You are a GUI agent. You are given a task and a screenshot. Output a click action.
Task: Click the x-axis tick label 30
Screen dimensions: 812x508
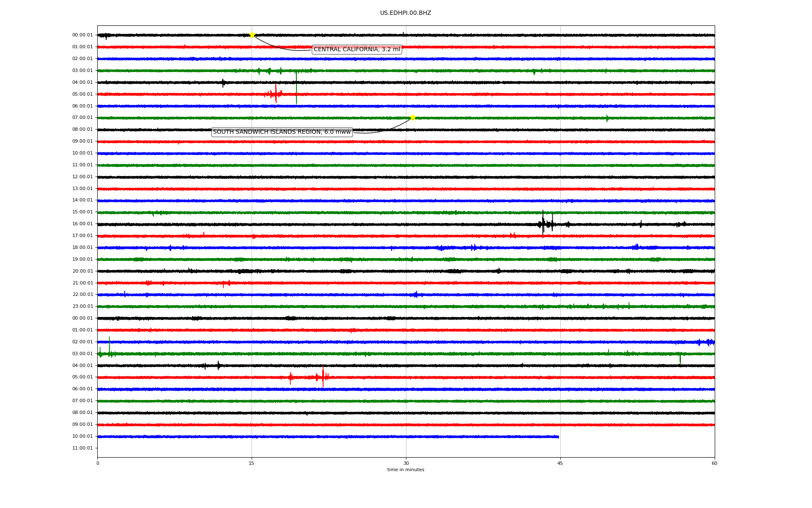click(x=406, y=463)
